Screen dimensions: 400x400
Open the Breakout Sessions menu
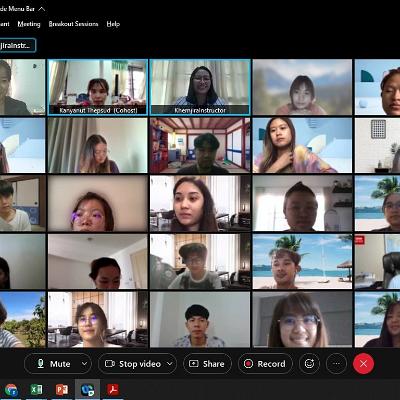tap(73, 24)
